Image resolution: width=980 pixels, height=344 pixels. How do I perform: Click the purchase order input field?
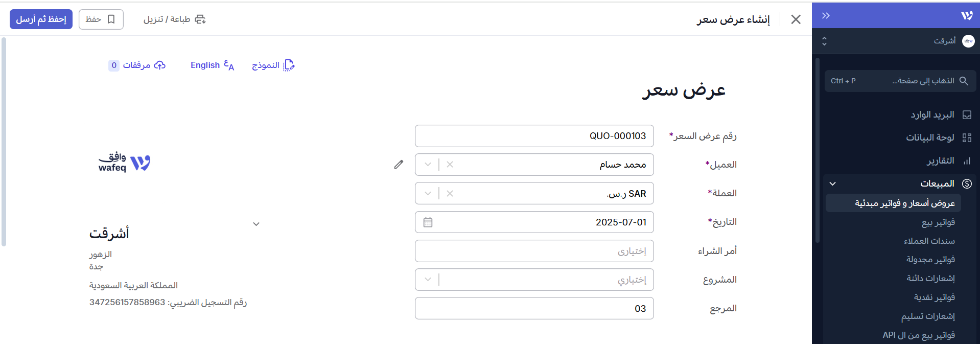point(534,251)
